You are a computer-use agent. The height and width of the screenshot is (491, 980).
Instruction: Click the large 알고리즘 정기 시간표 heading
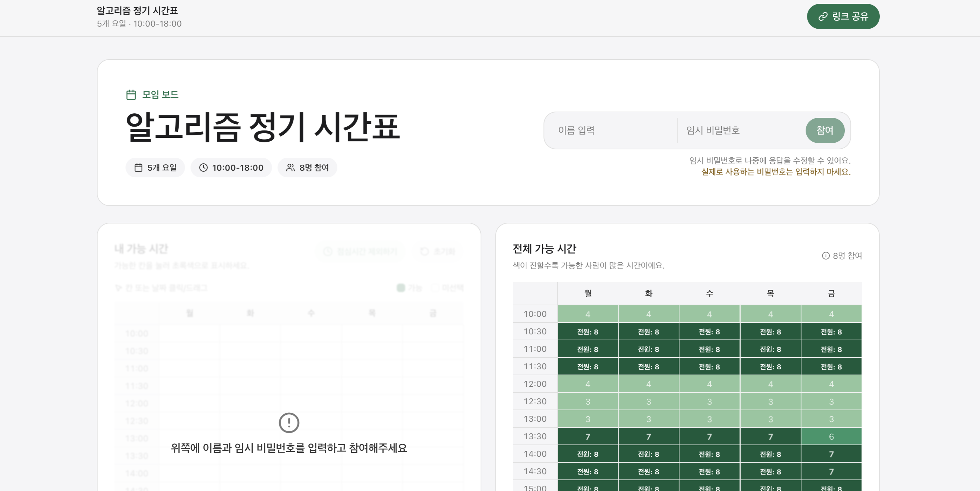pyautogui.click(x=263, y=127)
